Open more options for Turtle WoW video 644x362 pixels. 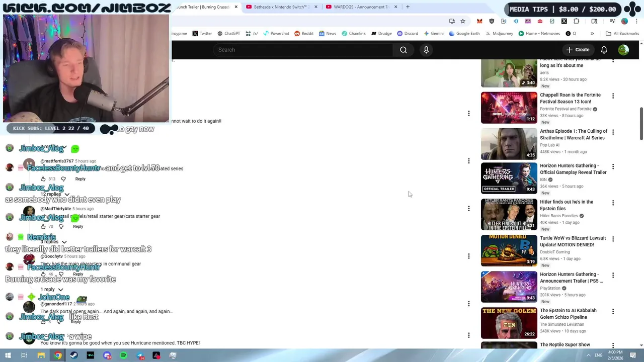point(613,239)
